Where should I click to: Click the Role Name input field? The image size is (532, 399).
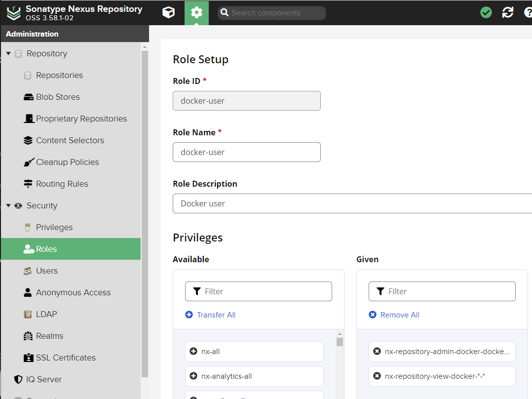pyautogui.click(x=247, y=152)
